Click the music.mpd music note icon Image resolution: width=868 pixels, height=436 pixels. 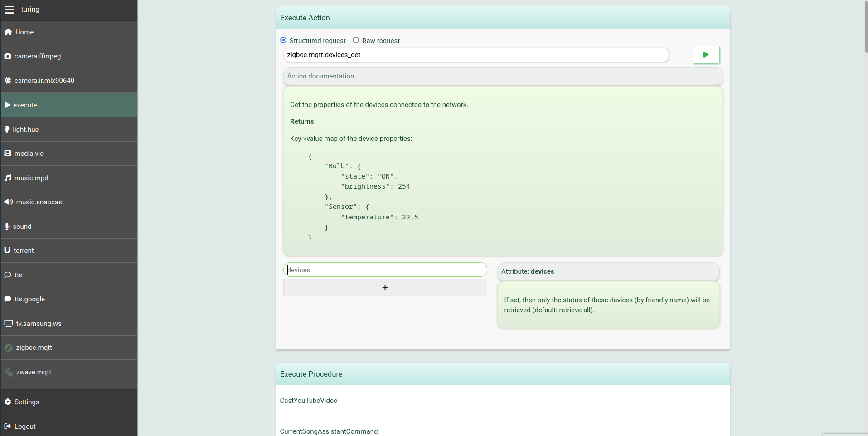pos(8,178)
